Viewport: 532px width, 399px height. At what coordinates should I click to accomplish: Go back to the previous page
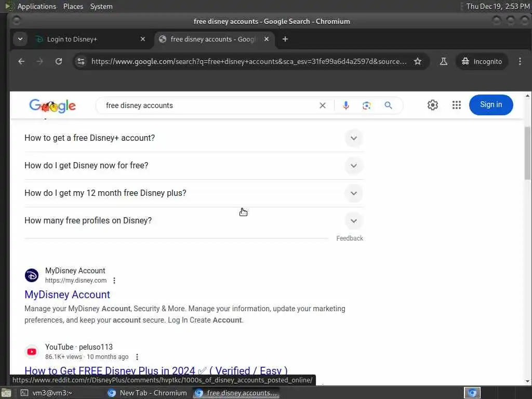pos(21,61)
